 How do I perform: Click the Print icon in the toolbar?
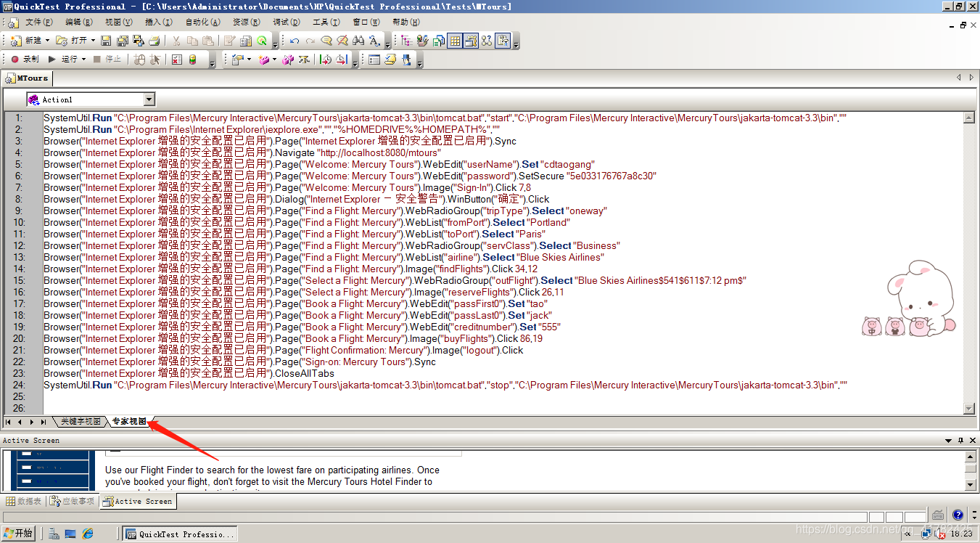point(155,41)
